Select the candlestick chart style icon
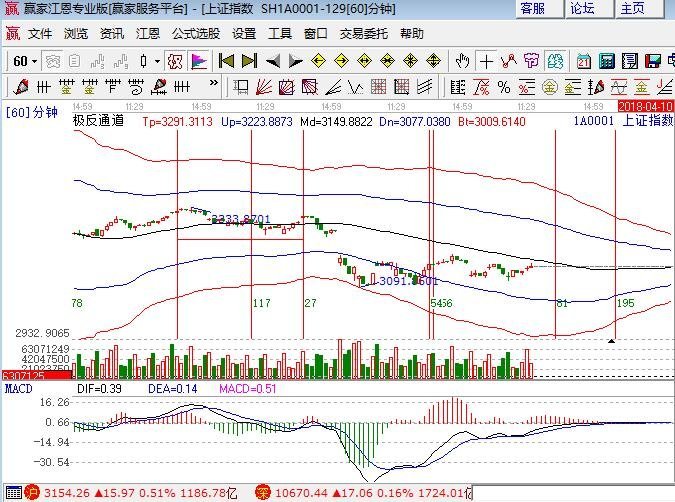This screenshot has width=675, height=502. pos(144,62)
